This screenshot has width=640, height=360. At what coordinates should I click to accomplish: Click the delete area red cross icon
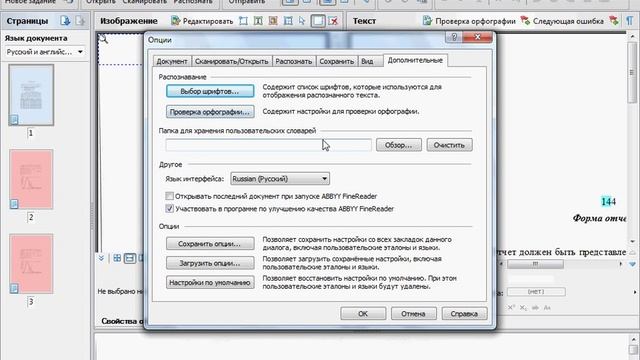pos(334,21)
